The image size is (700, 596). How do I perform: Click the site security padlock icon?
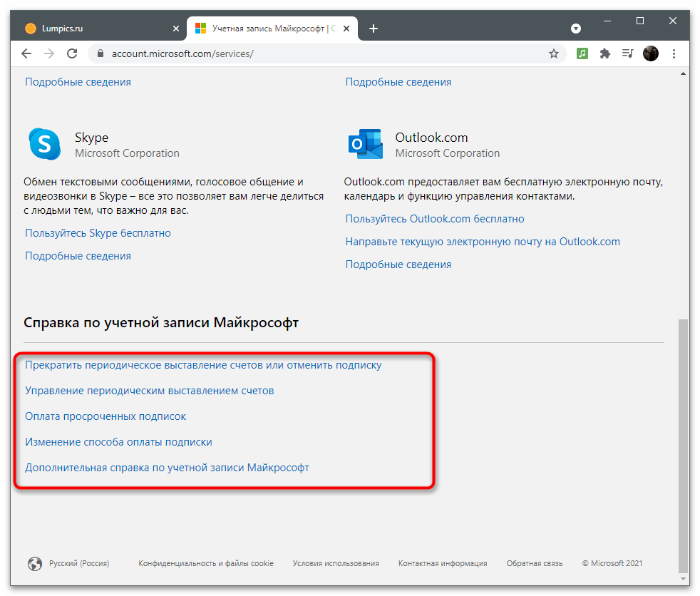pos(101,53)
